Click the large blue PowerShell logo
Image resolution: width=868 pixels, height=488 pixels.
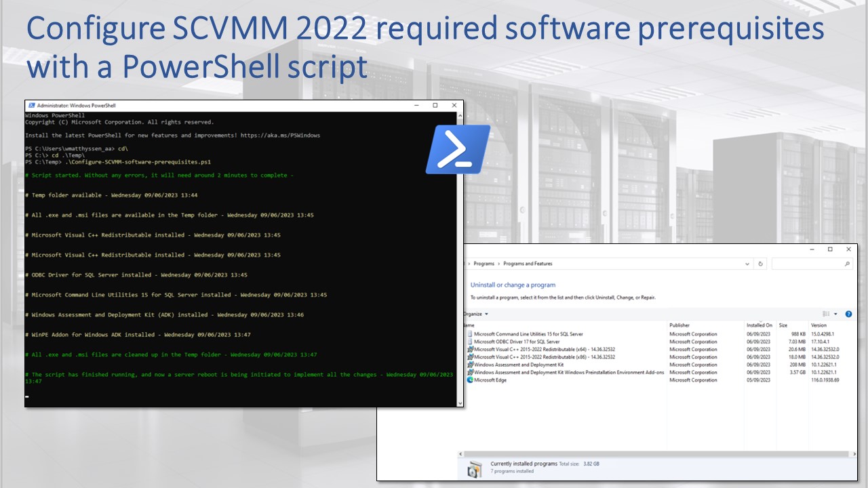pos(457,149)
